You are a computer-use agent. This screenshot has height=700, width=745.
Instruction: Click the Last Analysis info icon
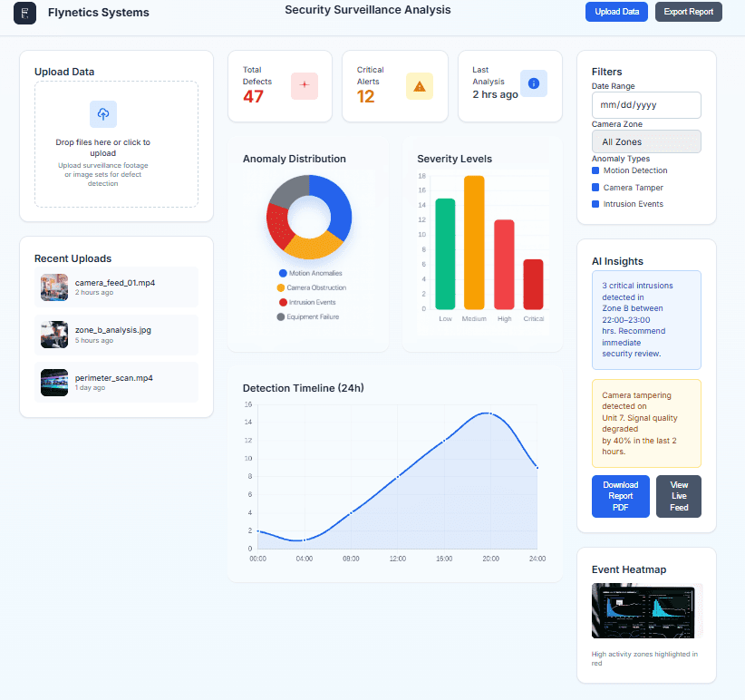pos(533,83)
